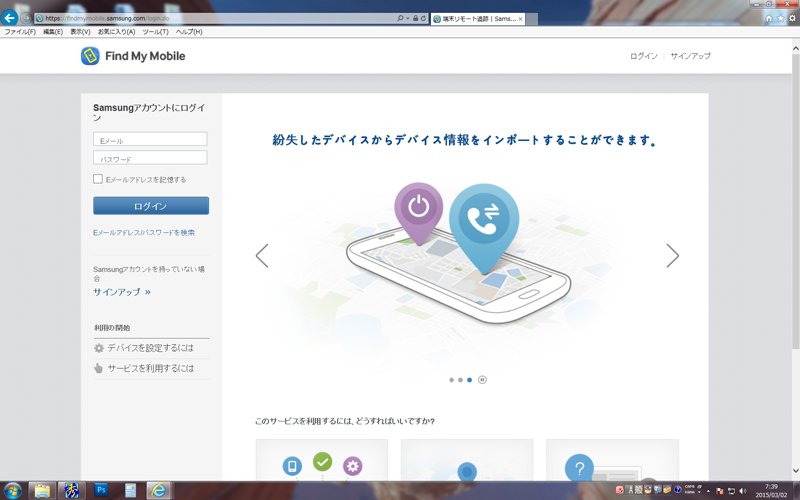Click the purple power pin icon

pyautogui.click(x=418, y=212)
